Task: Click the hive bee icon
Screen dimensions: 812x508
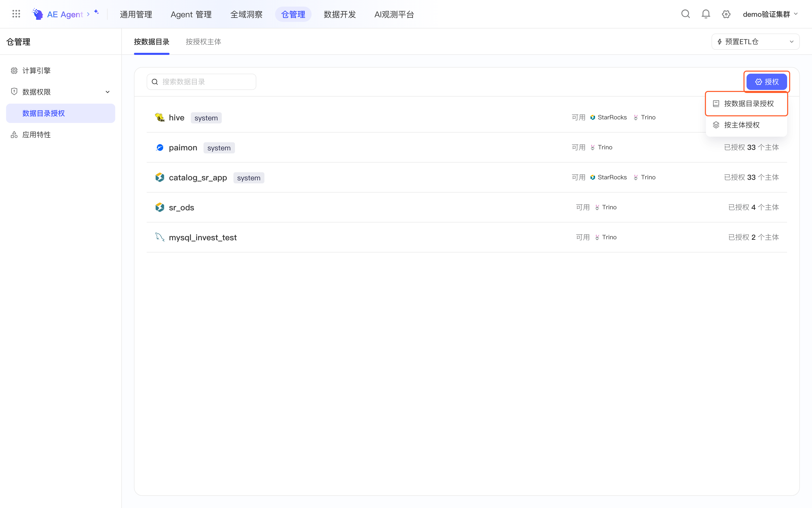Action: point(160,117)
